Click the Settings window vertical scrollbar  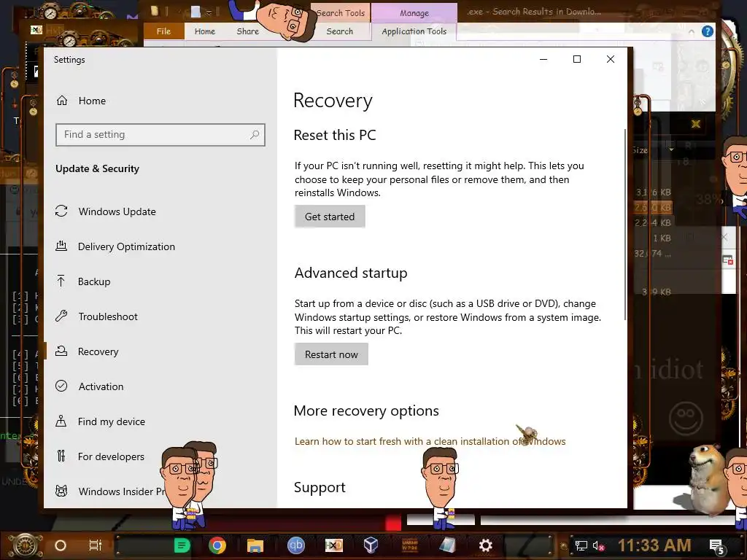pyautogui.click(x=625, y=224)
